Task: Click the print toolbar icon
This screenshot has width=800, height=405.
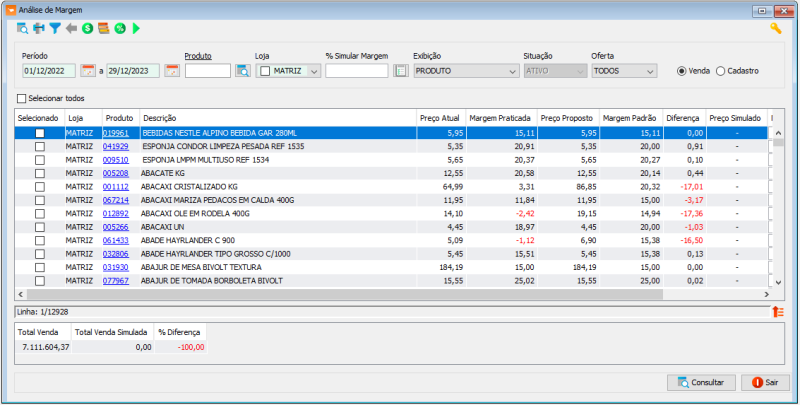Action: coord(39,29)
